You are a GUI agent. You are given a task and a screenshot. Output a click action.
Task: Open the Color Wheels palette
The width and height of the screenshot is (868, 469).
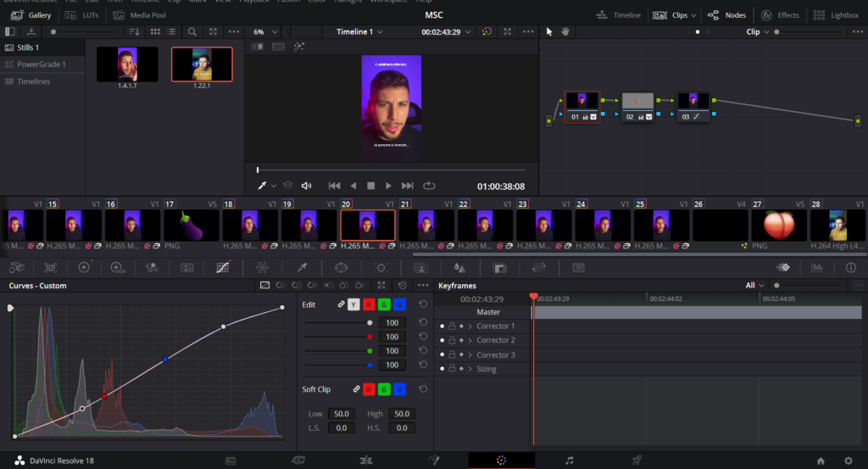coord(84,268)
